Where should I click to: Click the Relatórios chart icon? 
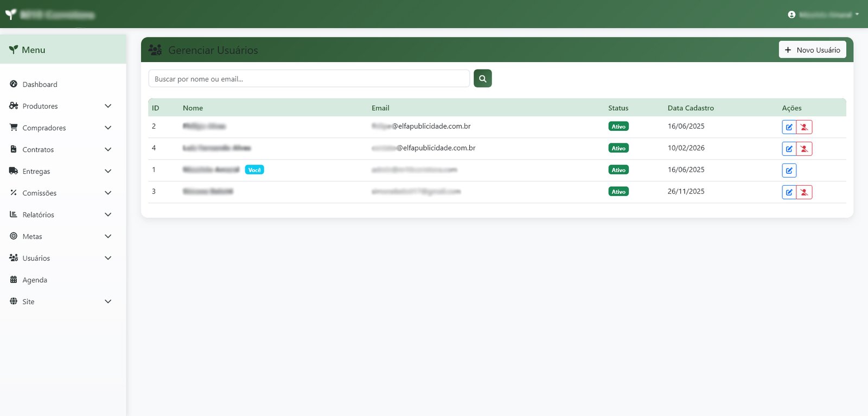(14, 214)
